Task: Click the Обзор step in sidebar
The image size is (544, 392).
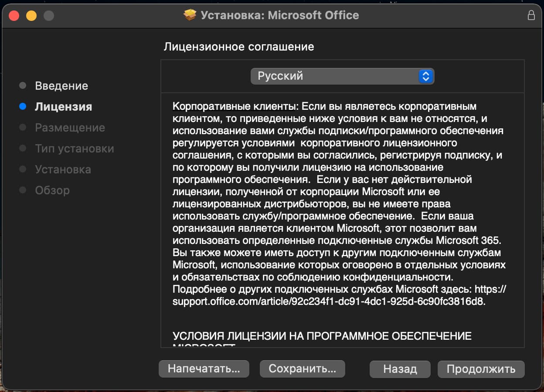Action: (52, 190)
